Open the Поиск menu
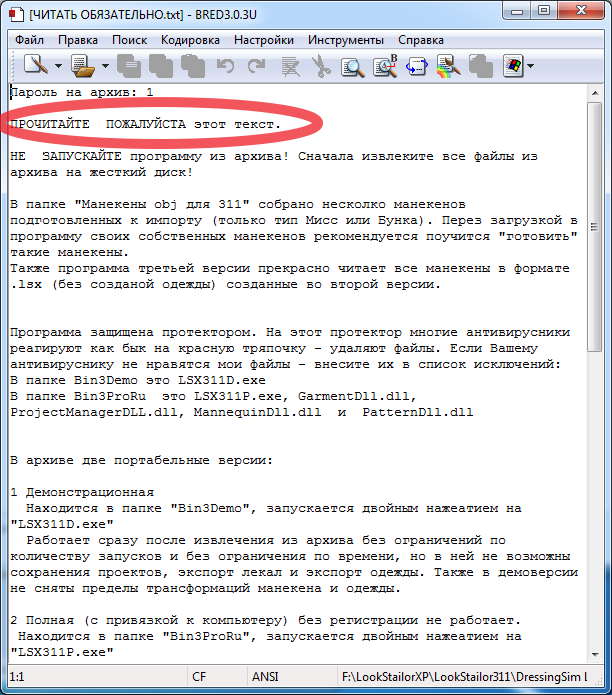The image size is (612, 695). (129, 40)
